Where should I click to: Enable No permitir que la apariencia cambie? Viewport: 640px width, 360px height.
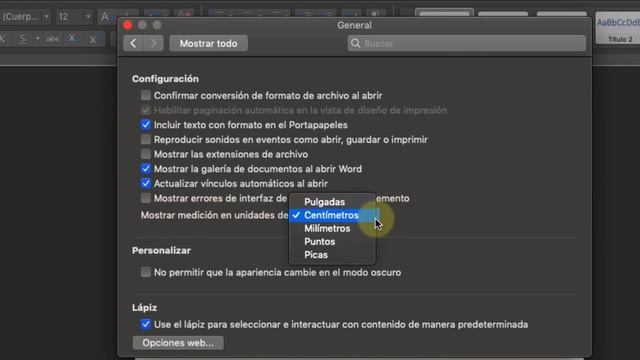coord(146,272)
